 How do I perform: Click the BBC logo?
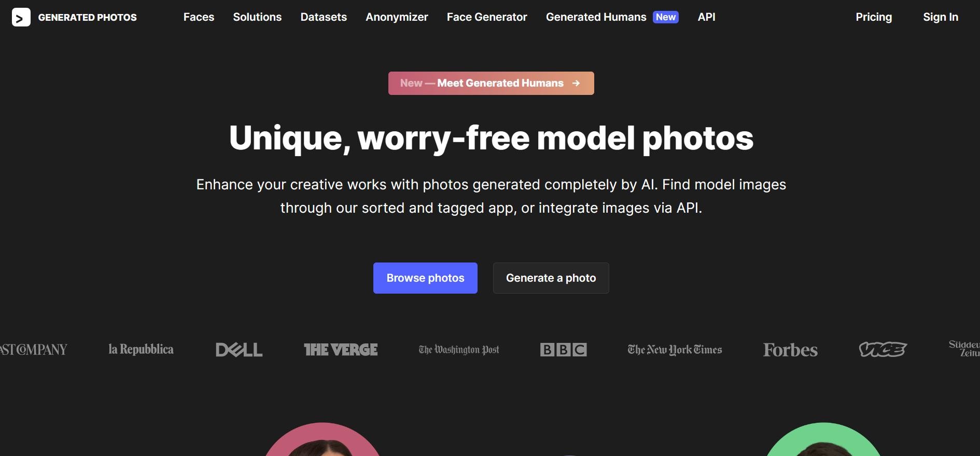pyautogui.click(x=563, y=350)
